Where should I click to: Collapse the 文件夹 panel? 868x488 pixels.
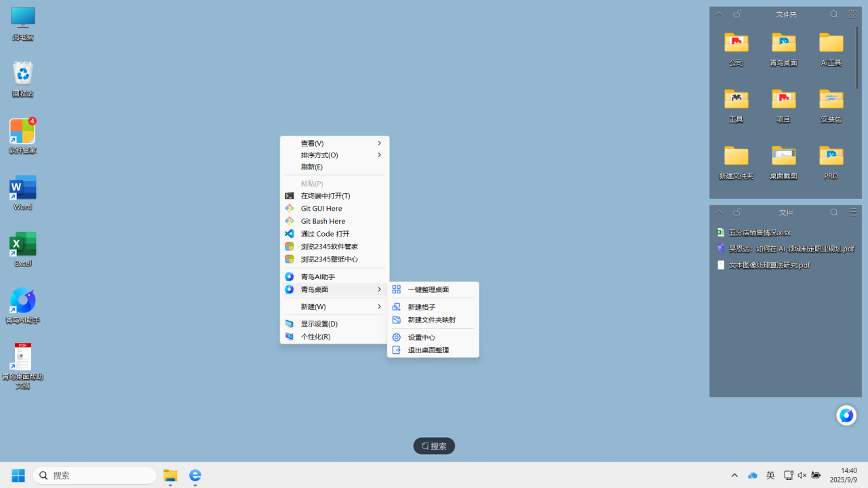719,14
